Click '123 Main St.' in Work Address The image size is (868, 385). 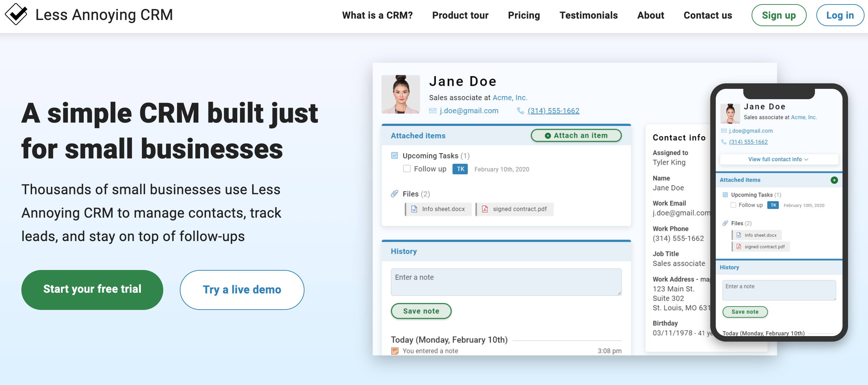point(673,289)
